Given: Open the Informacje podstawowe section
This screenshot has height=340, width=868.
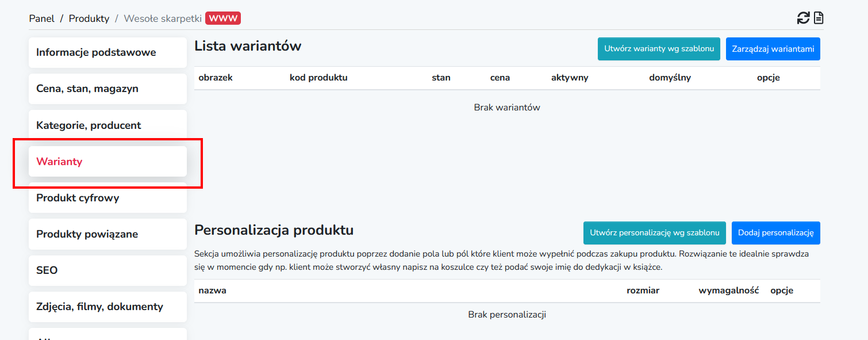Looking at the screenshot, I should 107,52.
